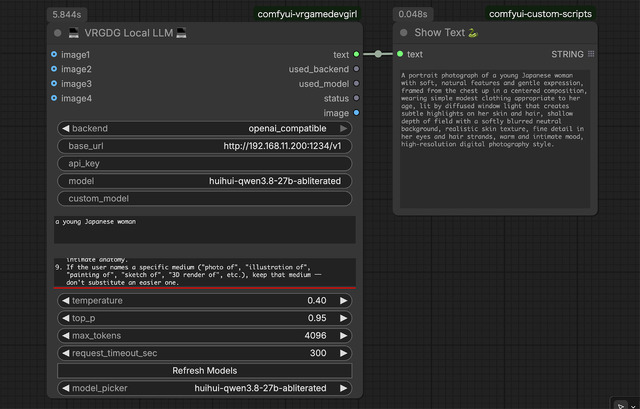This screenshot has width=640, height=409.
Task: Click the status output connector dot
Action: (x=356, y=98)
